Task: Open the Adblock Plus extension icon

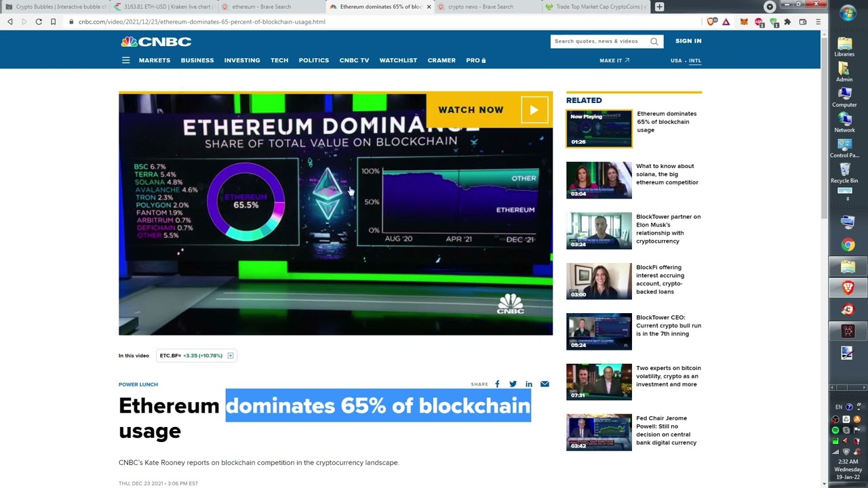Action: 759,22
